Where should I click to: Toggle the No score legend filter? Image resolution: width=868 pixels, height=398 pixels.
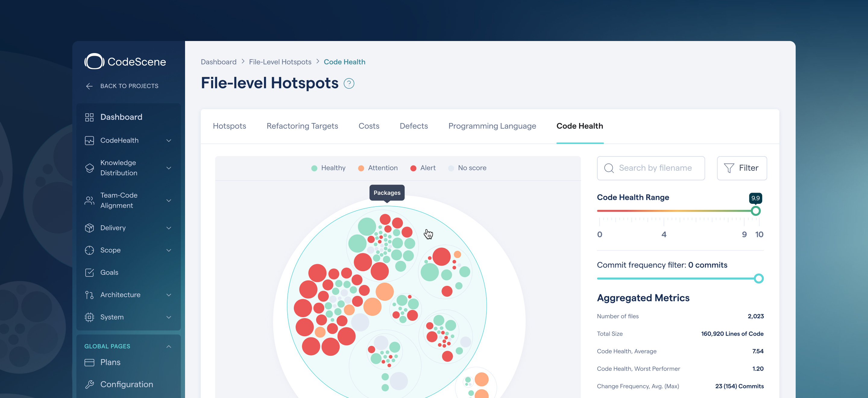coord(467,168)
